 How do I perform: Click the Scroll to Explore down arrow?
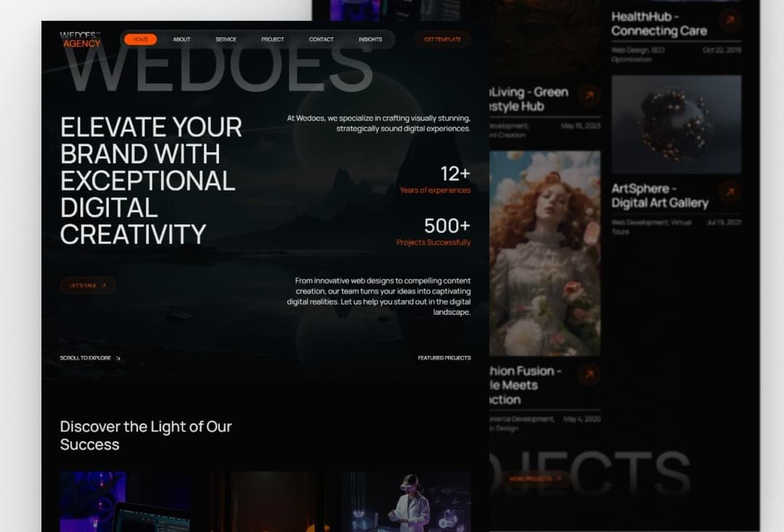point(118,358)
